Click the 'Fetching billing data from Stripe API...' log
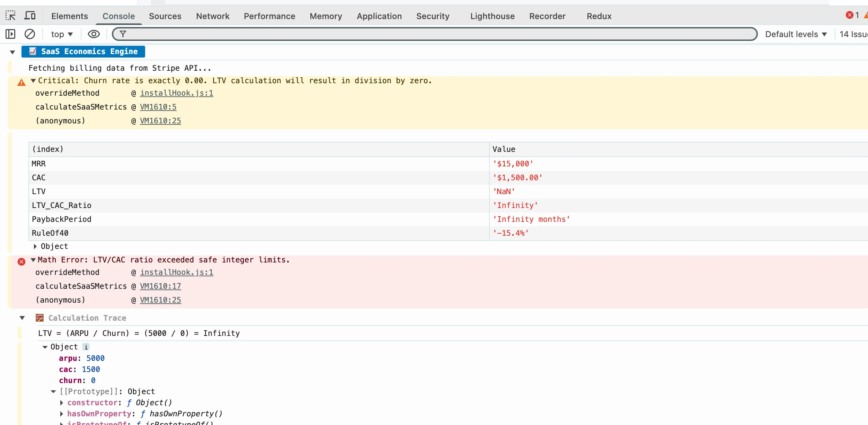Viewport: 868px width, 425px height. [x=120, y=68]
